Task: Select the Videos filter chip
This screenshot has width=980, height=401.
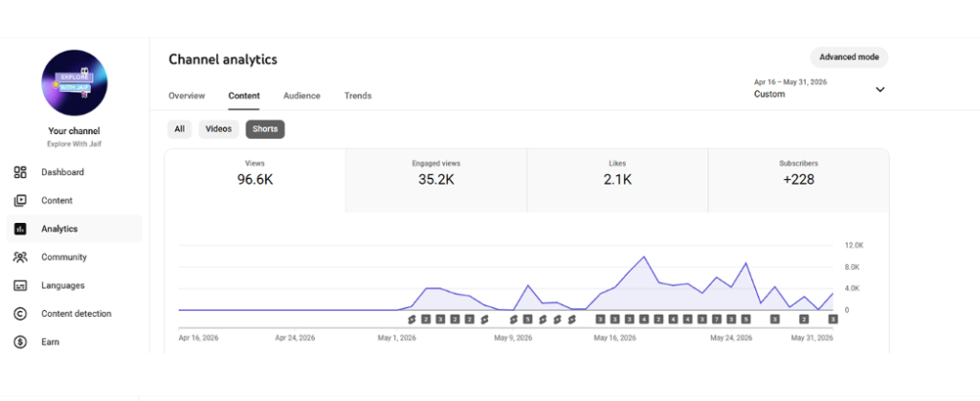Action: point(219,129)
